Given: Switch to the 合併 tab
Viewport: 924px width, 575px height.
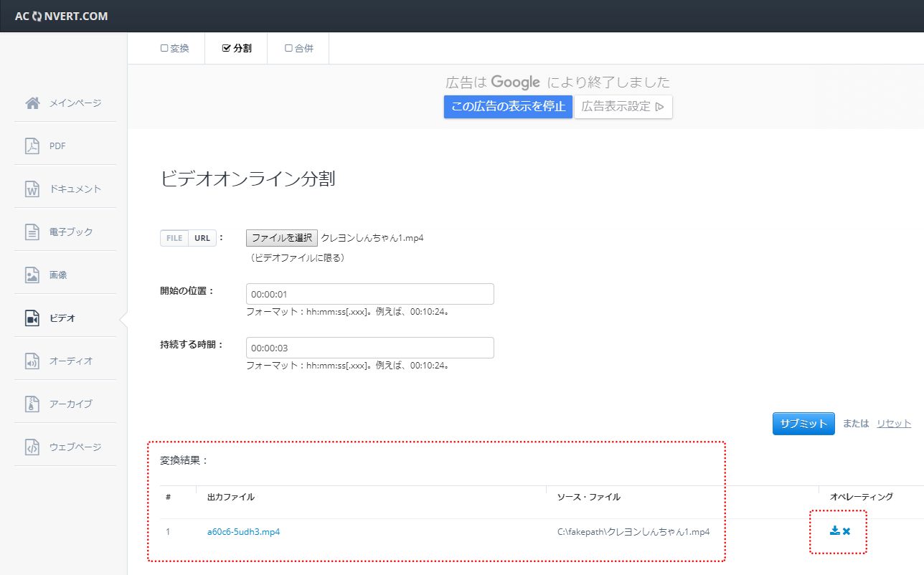Looking at the screenshot, I should pyautogui.click(x=298, y=48).
